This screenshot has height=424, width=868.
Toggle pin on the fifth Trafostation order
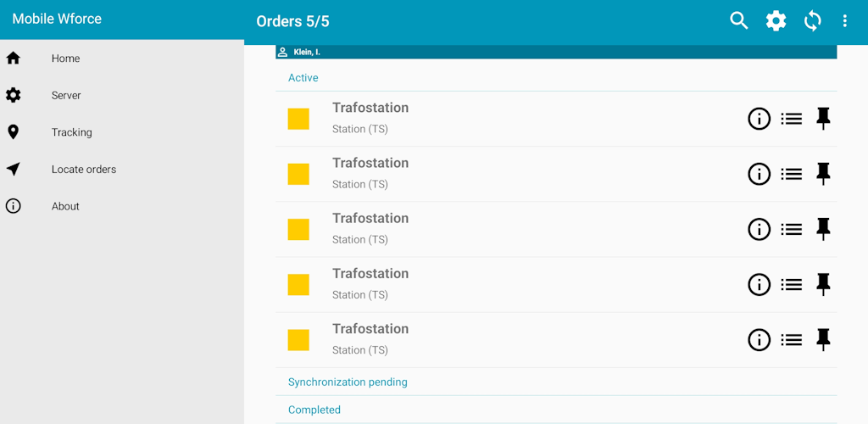pyautogui.click(x=823, y=339)
